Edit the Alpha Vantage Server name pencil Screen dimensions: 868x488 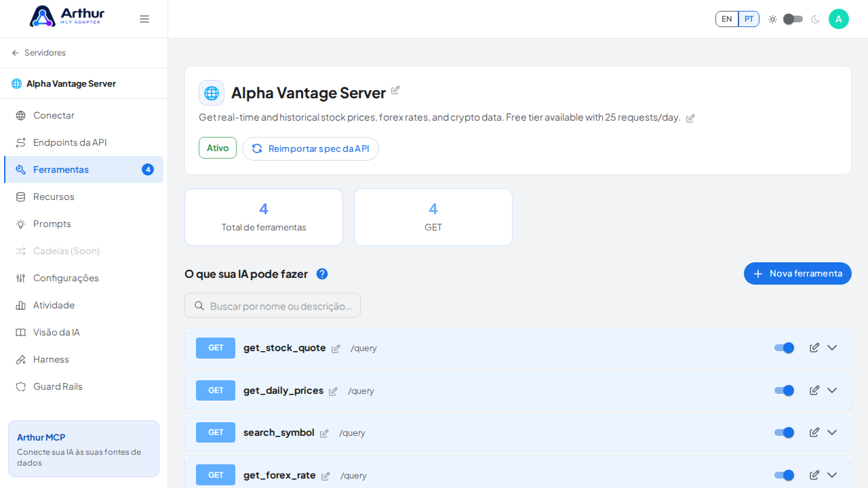pyautogui.click(x=395, y=90)
